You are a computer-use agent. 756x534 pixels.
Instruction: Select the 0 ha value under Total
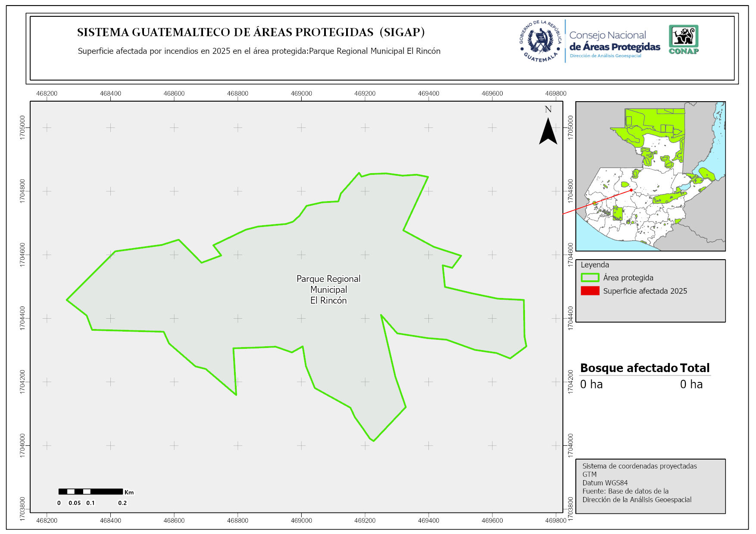tap(691, 384)
